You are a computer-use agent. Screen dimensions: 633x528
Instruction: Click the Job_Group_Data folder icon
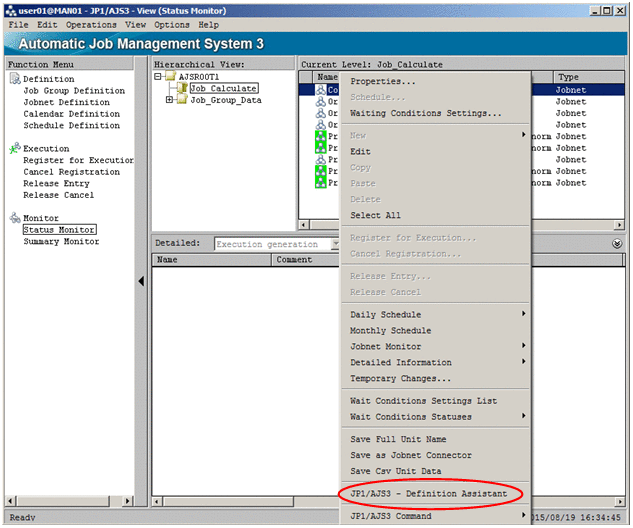pyautogui.click(x=182, y=100)
